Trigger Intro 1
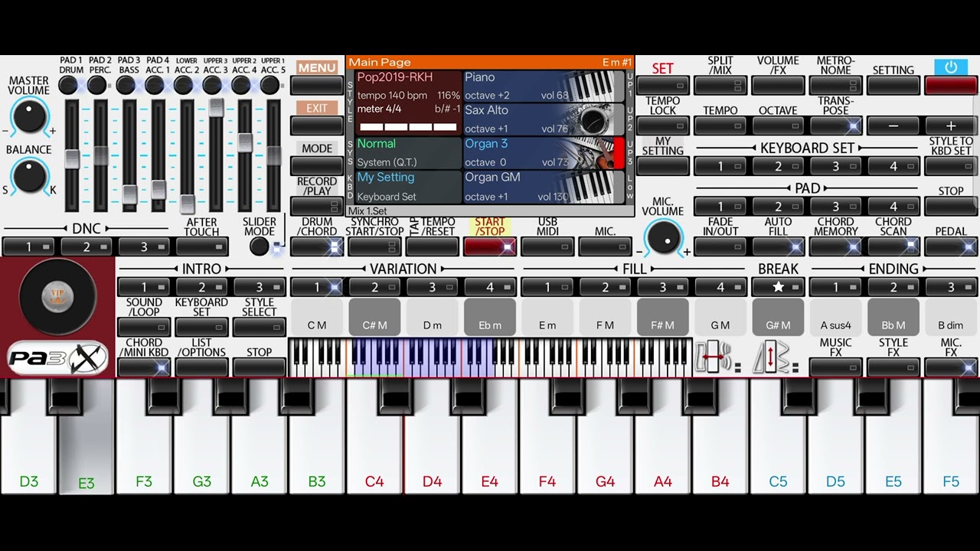 pos(143,287)
